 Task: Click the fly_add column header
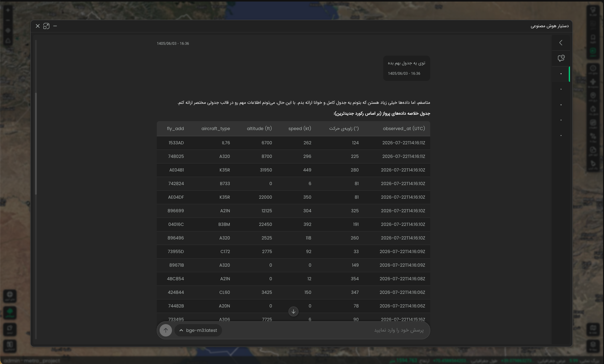[175, 129]
